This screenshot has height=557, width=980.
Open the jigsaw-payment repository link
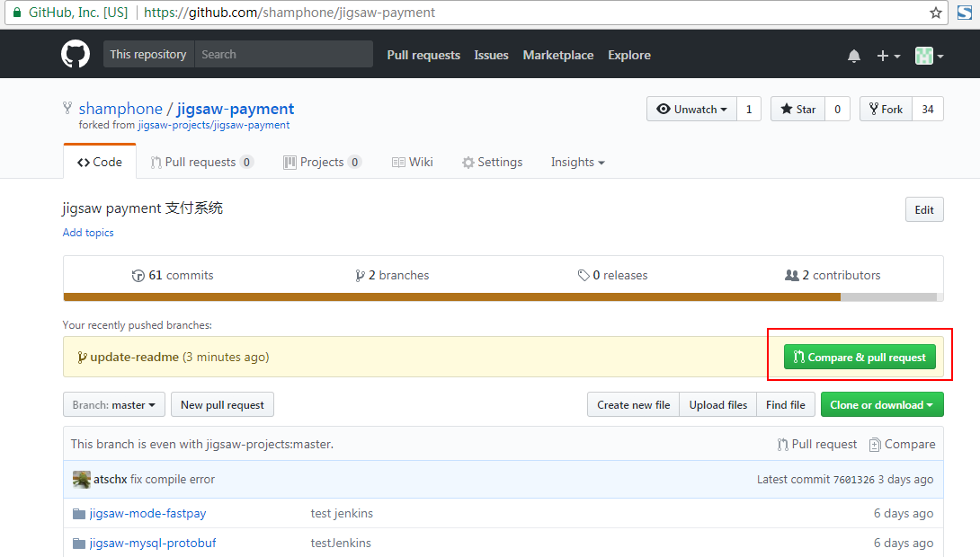pyautogui.click(x=235, y=109)
